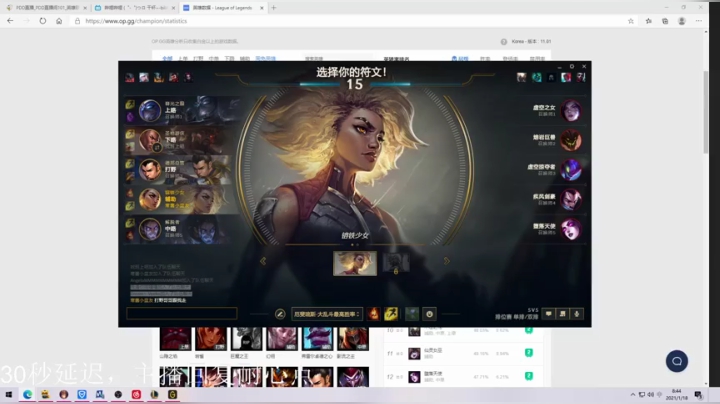Open the Windows Start menu
Viewport: 720px width, 404px height.
pos(8,394)
